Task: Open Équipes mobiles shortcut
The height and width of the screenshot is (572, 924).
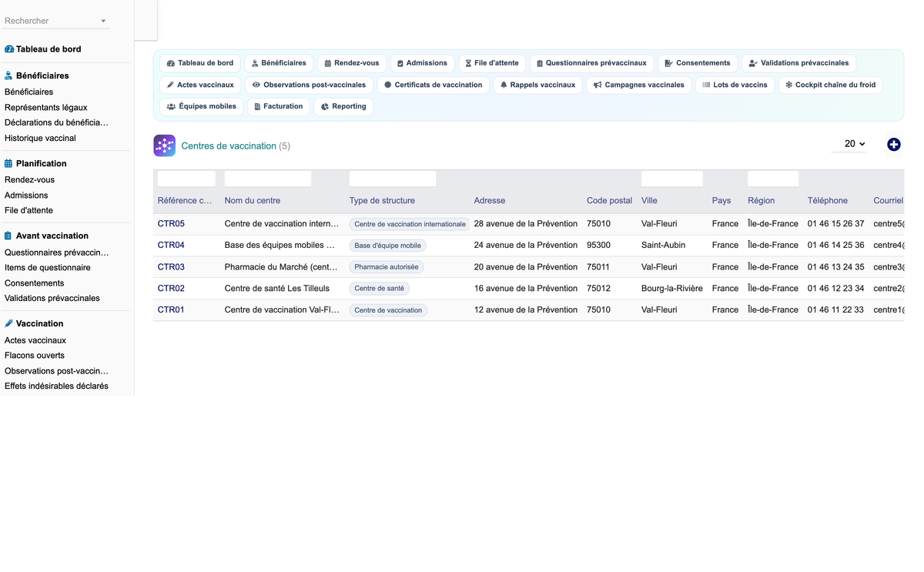Action: click(x=202, y=106)
